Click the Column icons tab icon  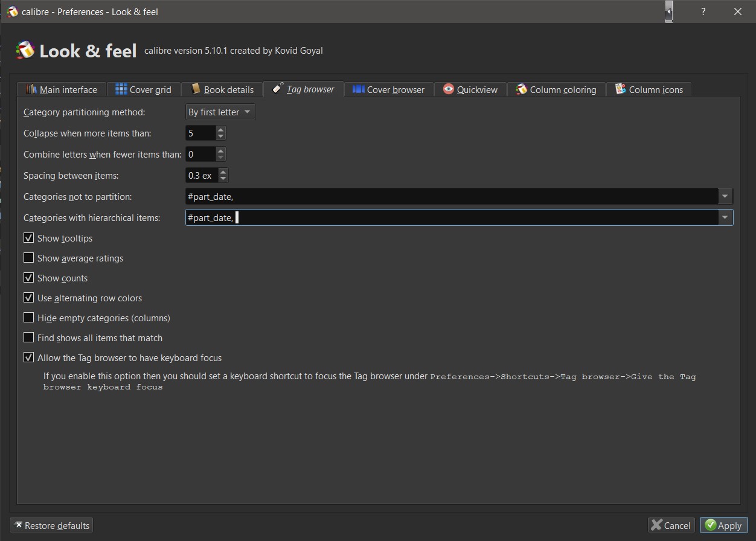[x=620, y=89]
